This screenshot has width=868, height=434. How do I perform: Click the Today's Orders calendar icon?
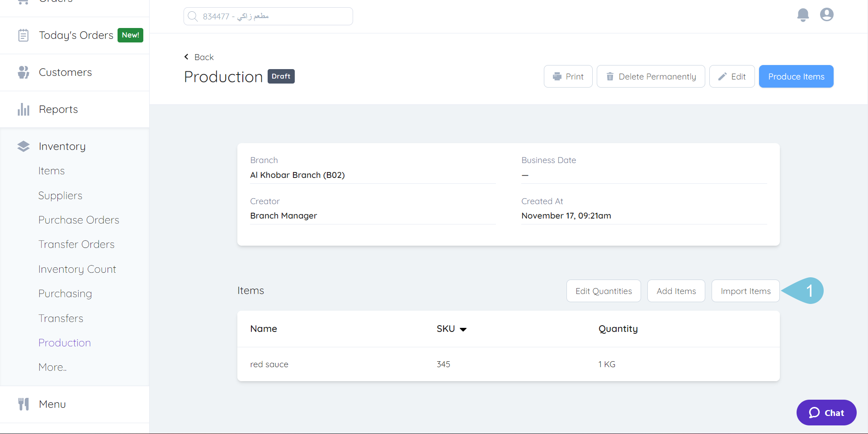(23, 35)
